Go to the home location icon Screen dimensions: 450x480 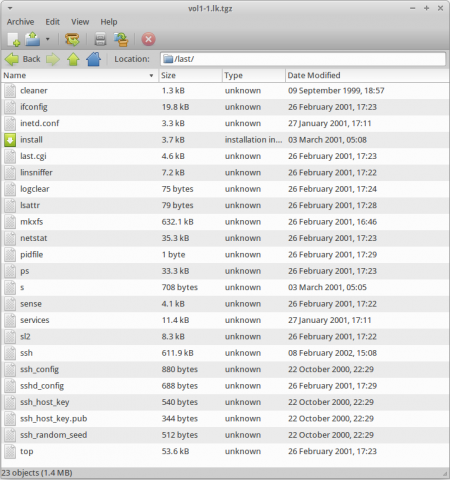tap(93, 59)
